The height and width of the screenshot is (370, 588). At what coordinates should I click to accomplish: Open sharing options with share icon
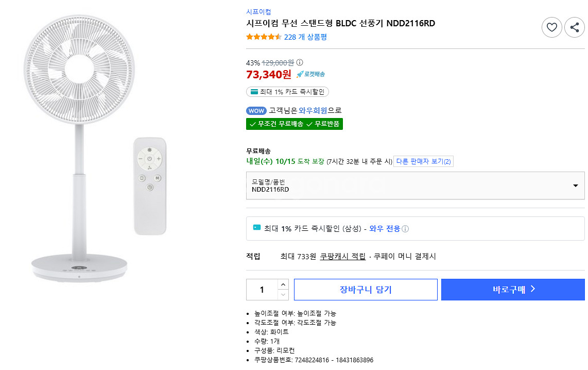click(574, 27)
